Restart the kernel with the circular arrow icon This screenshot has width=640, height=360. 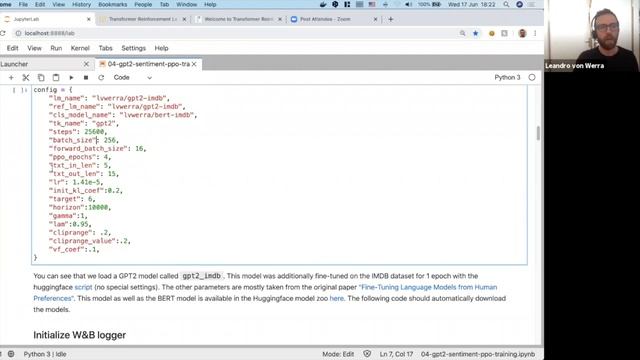101,78
